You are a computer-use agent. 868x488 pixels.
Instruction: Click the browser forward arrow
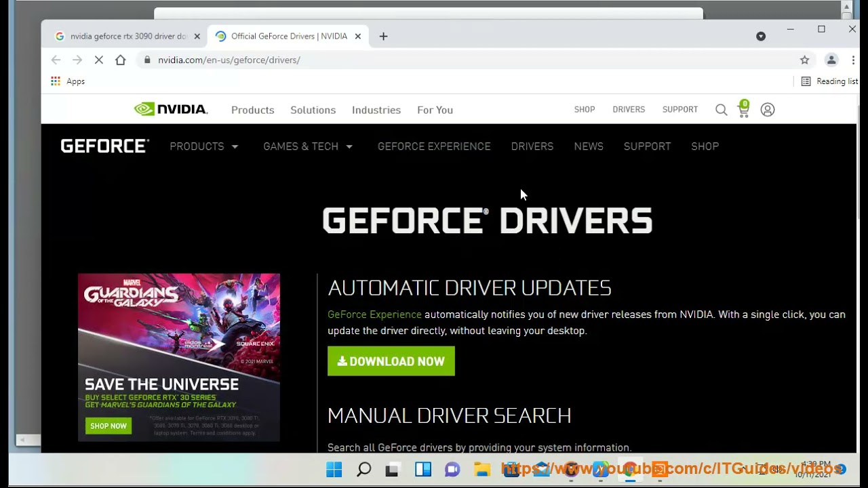pos(77,60)
